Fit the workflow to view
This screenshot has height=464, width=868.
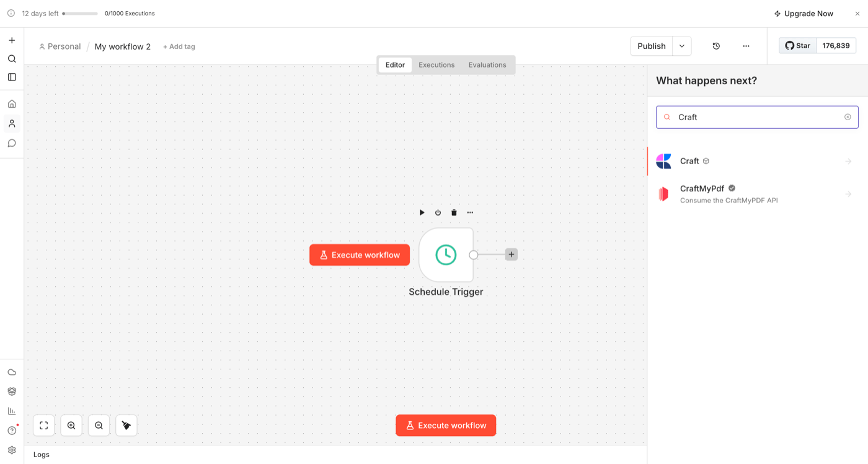click(x=44, y=426)
